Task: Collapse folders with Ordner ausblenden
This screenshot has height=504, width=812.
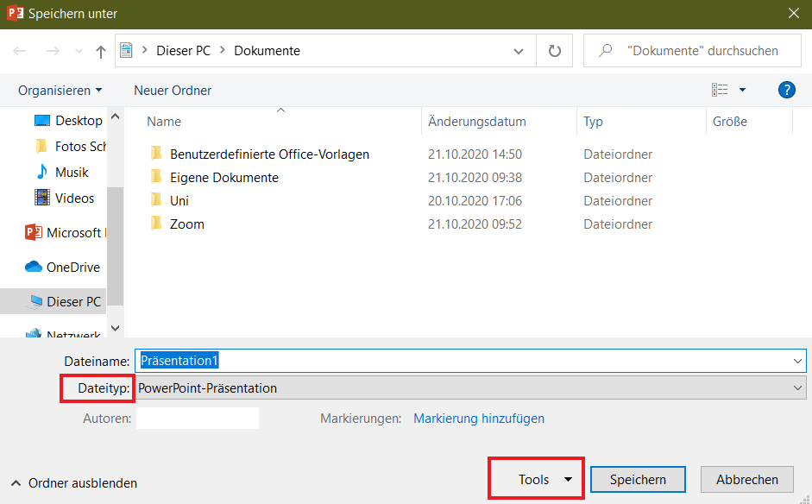Action: click(x=74, y=483)
